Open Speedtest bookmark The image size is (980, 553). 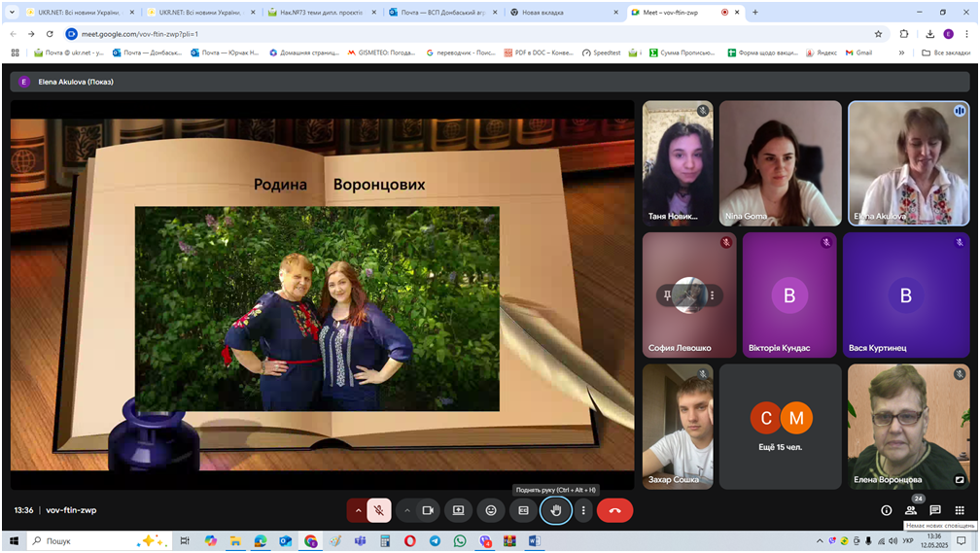tap(601, 52)
